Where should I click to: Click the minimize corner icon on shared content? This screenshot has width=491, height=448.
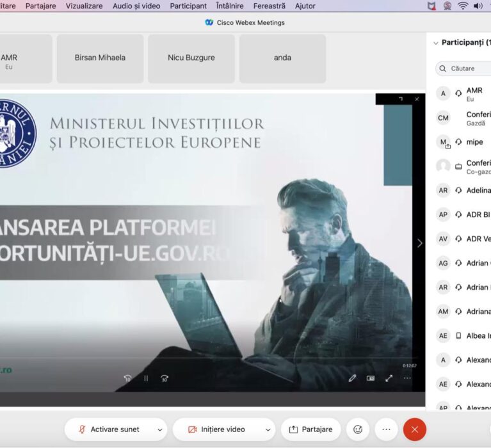click(401, 99)
